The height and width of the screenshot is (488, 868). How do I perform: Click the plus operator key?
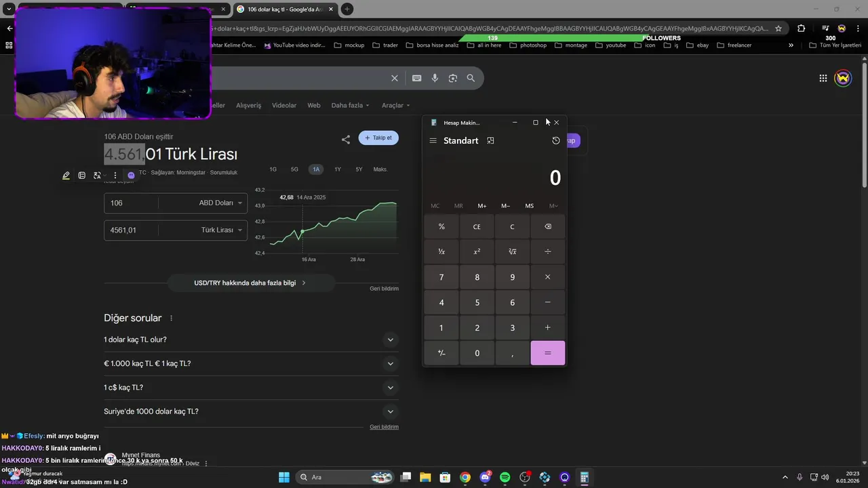(548, 327)
